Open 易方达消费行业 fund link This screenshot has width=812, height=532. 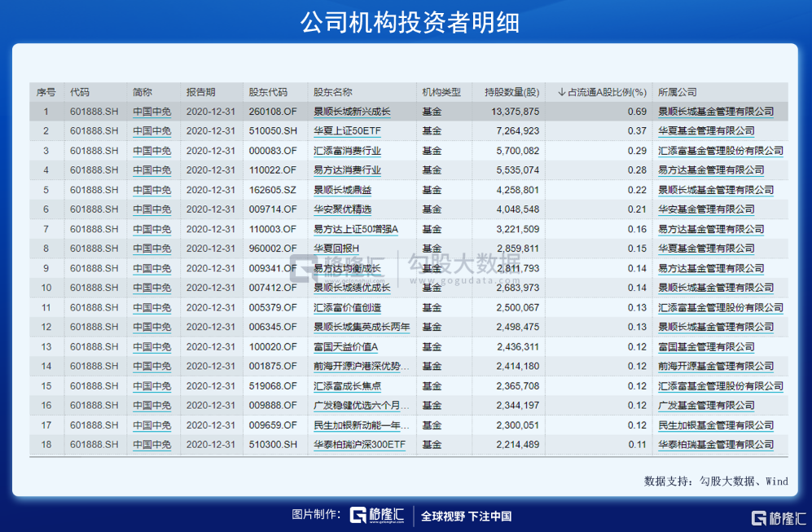point(347,170)
